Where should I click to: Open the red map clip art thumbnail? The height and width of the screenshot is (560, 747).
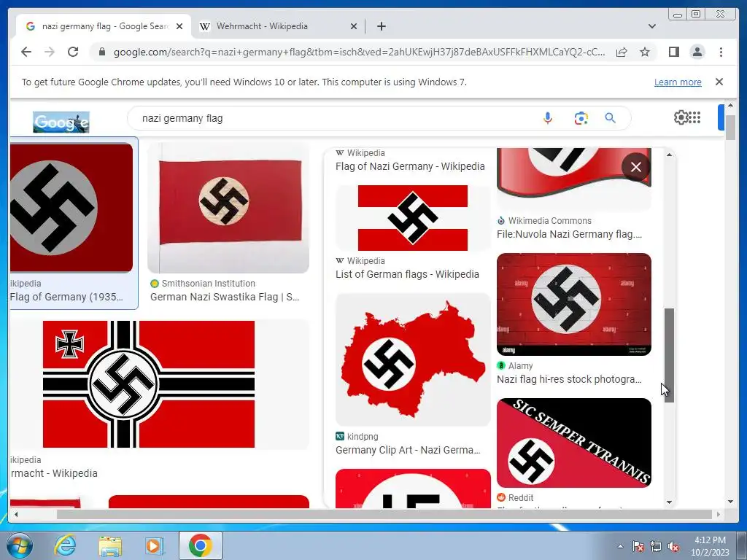coord(413,359)
